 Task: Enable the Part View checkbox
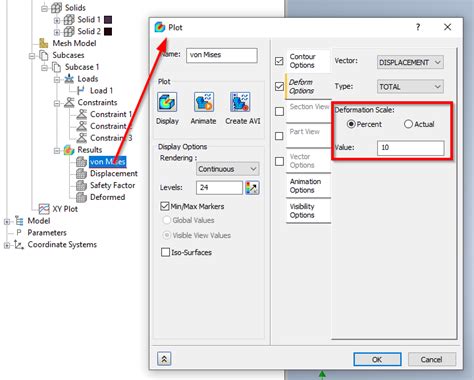279,136
